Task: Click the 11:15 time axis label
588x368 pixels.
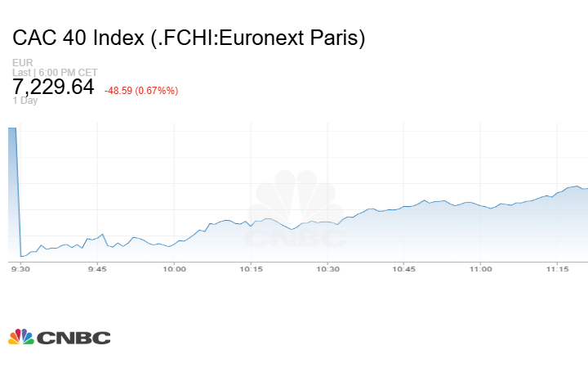Action: (558, 269)
